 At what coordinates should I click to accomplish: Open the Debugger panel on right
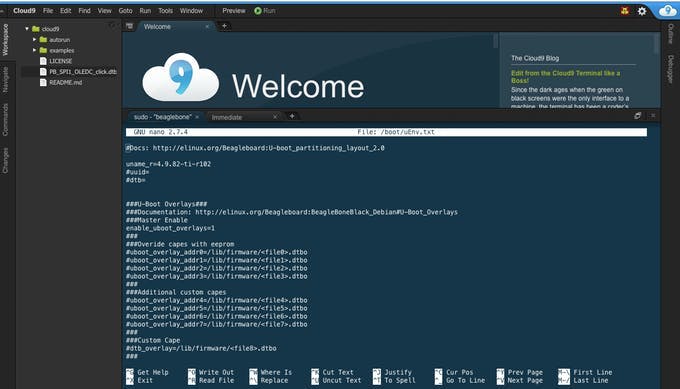point(670,69)
